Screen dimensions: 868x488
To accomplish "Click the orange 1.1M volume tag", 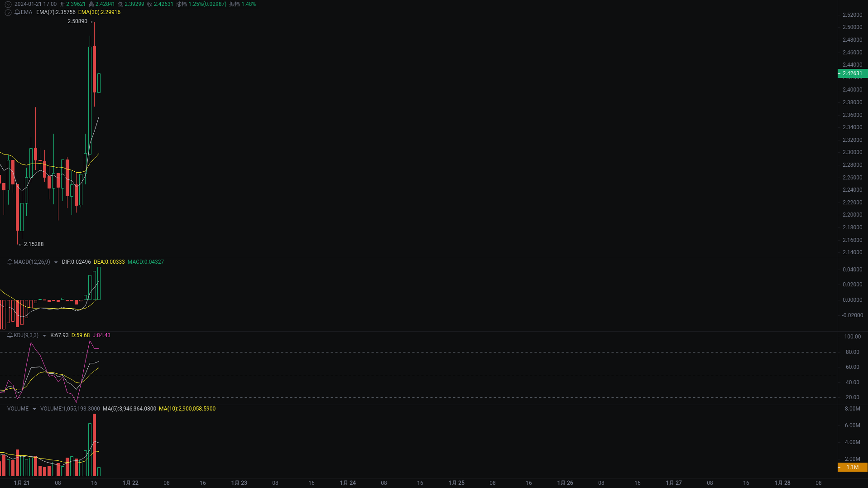I will coord(852,467).
